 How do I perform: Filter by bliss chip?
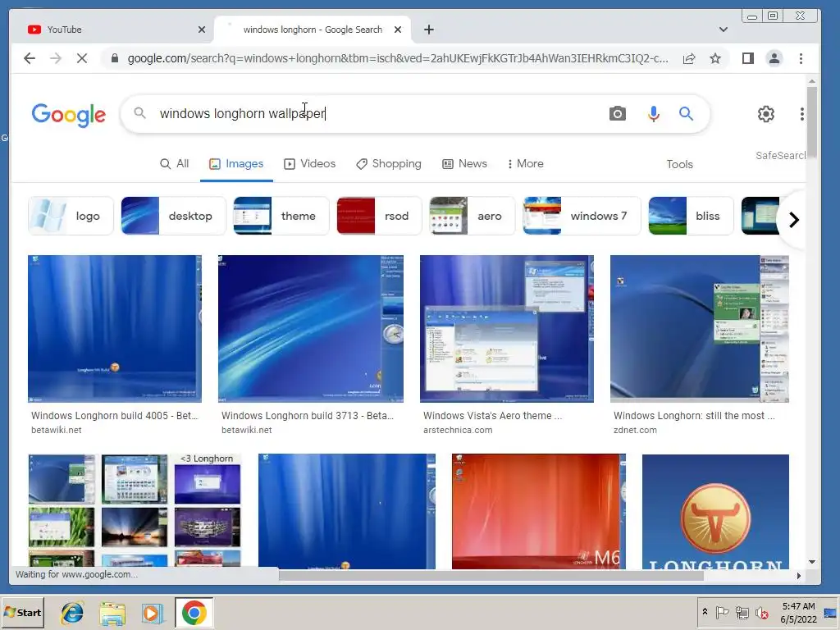click(691, 216)
